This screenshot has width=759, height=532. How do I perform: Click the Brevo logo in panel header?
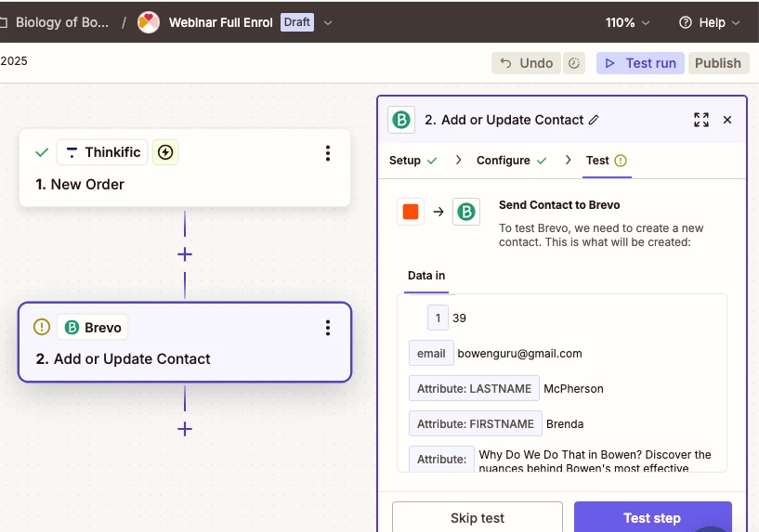click(x=401, y=120)
